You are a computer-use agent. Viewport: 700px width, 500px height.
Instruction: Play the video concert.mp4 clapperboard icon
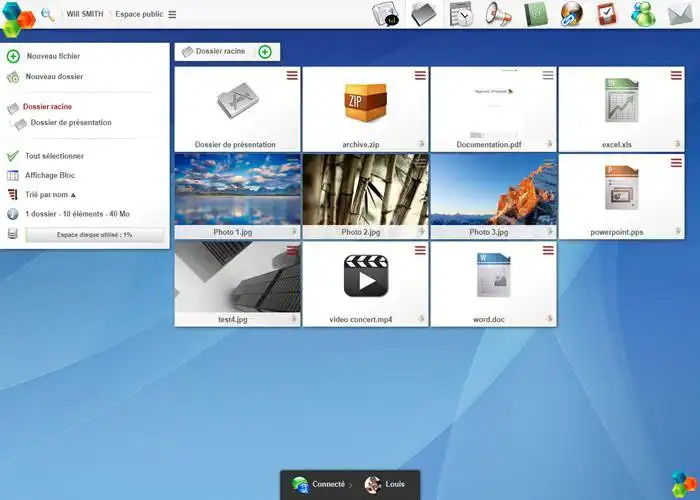coord(366,276)
